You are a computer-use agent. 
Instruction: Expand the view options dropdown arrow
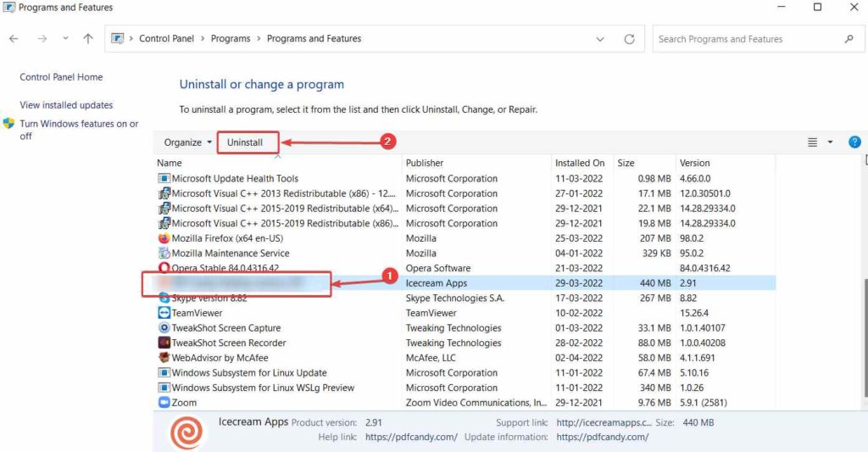pyautogui.click(x=830, y=142)
